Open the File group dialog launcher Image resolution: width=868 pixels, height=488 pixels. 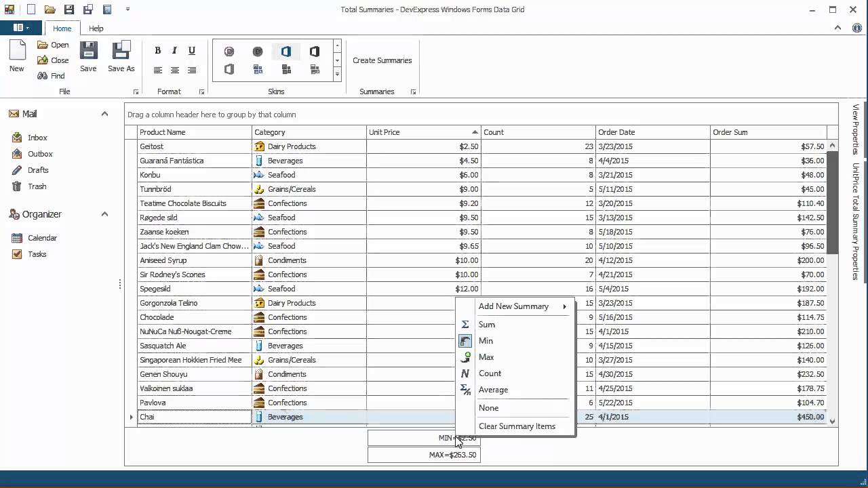(136, 92)
